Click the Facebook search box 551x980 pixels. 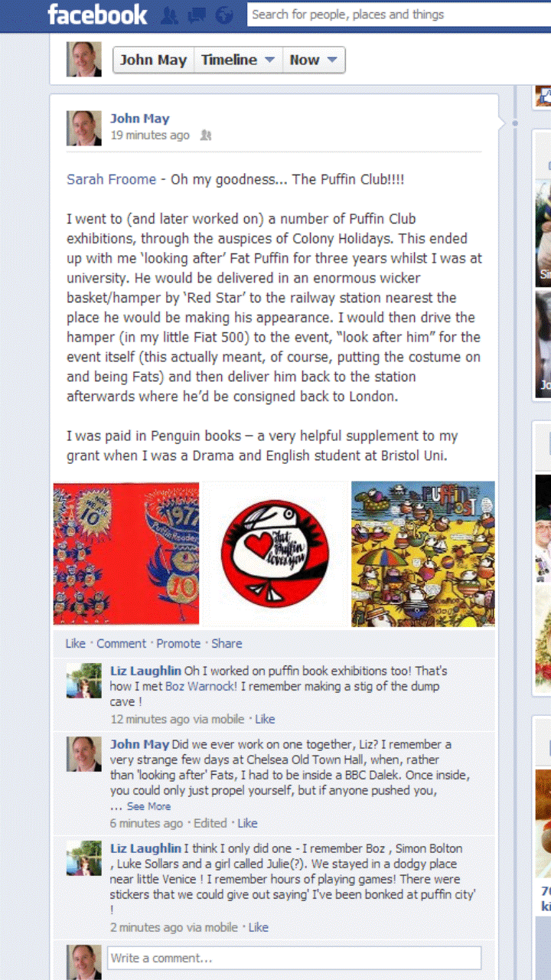click(x=399, y=15)
